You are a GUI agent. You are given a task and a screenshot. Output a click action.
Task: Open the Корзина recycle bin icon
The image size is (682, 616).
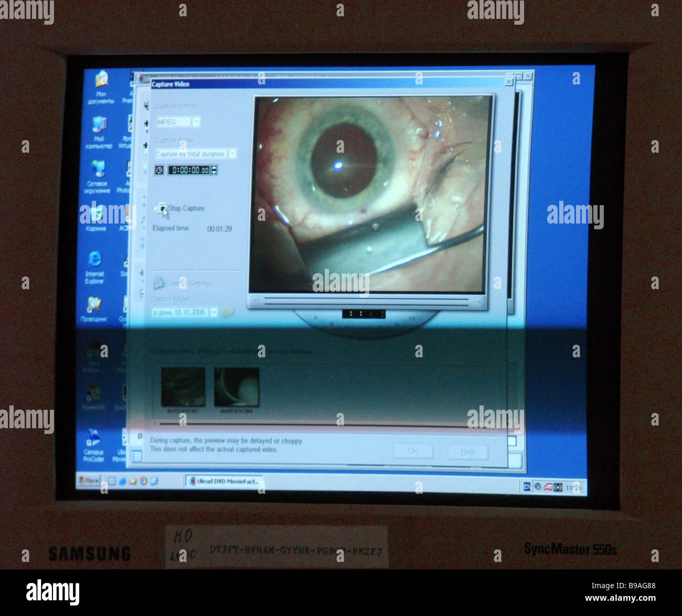click(95, 218)
